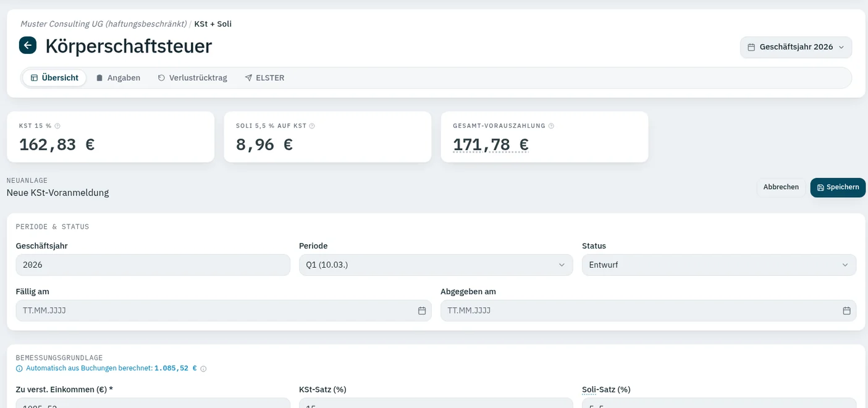Click the calculated amount 1.085,52 €
Screen dimensions: 868x408
pyautogui.click(x=175, y=368)
